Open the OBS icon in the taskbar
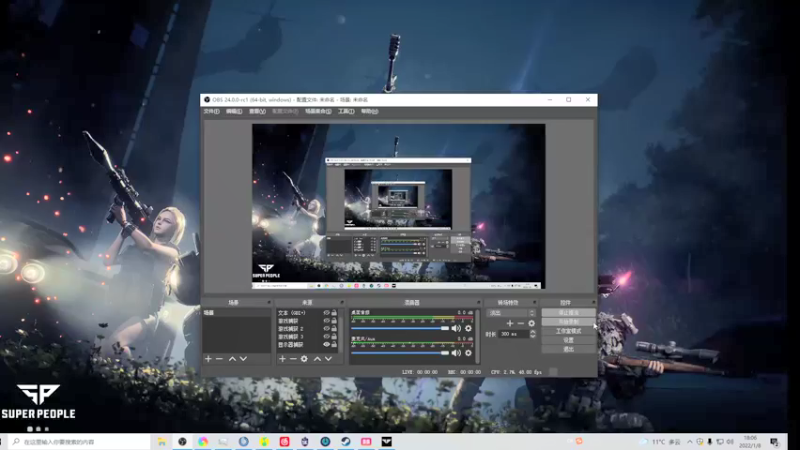The image size is (800, 450). pyautogui.click(x=182, y=442)
